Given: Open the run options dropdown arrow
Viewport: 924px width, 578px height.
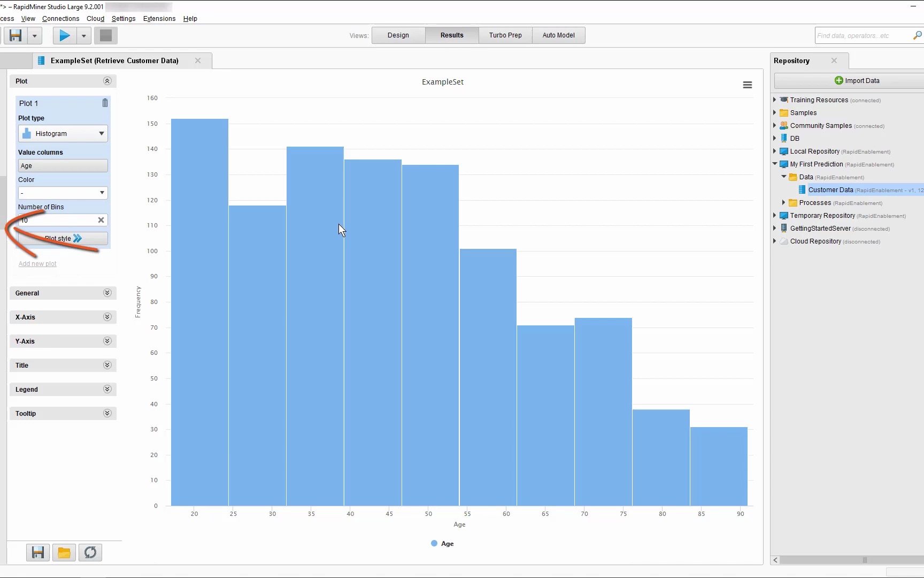Looking at the screenshot, I should 83,36.
